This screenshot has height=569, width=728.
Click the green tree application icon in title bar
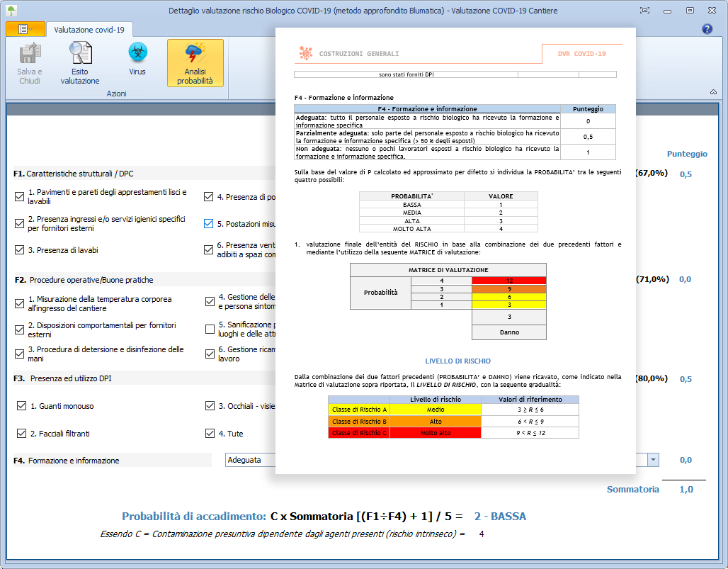(10, 11)
